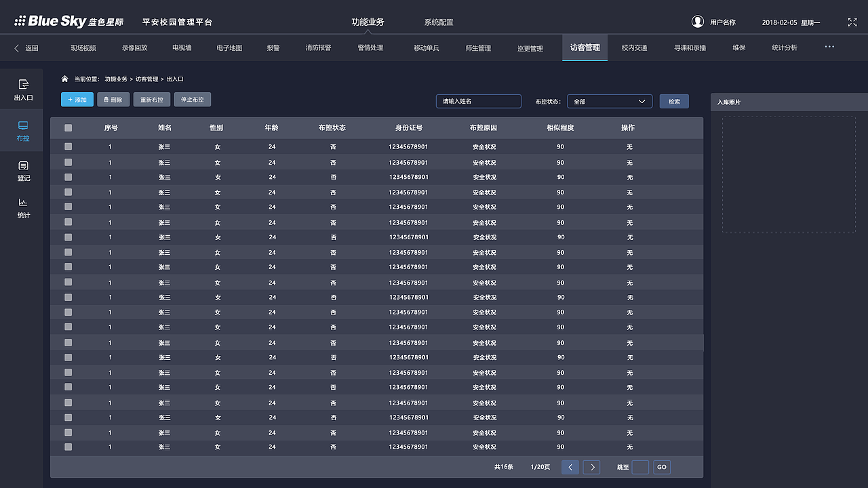Click the 返回 back arrow

[x=26, y=48]
